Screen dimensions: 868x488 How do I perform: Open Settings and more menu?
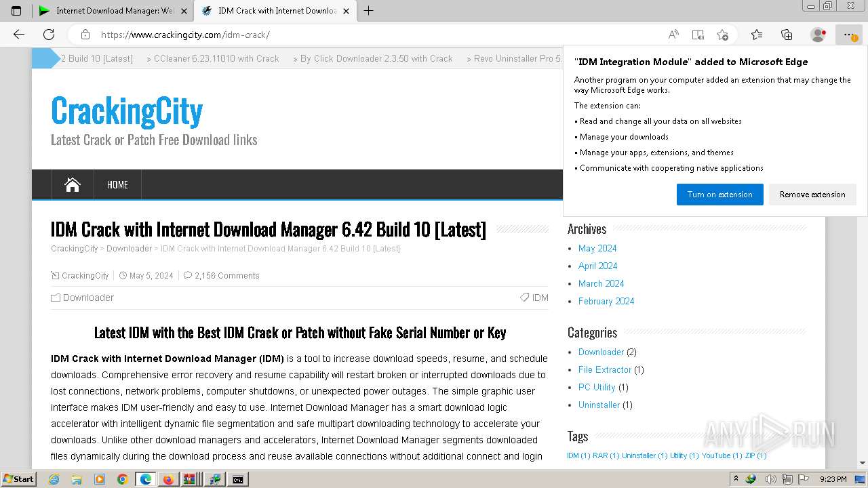point(848,35)
